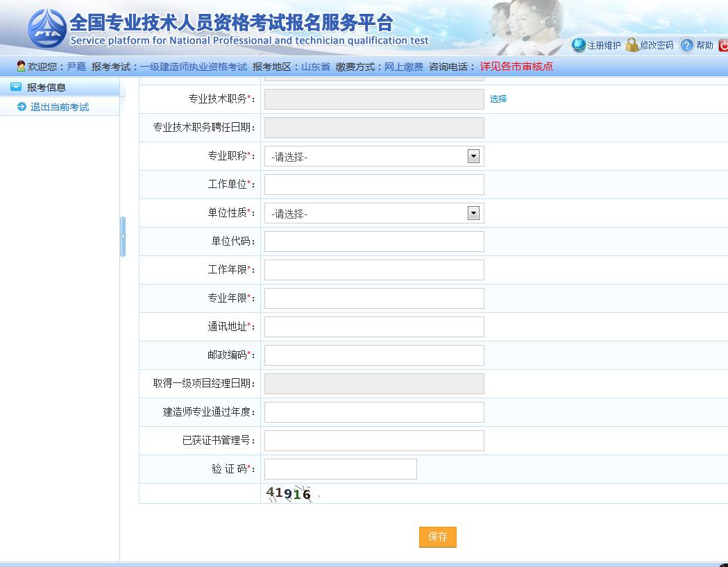This screenshot has width=728, height=567.
Task: Click the arrow icon beside 退出当前考试
Action: tap(22, 107)
